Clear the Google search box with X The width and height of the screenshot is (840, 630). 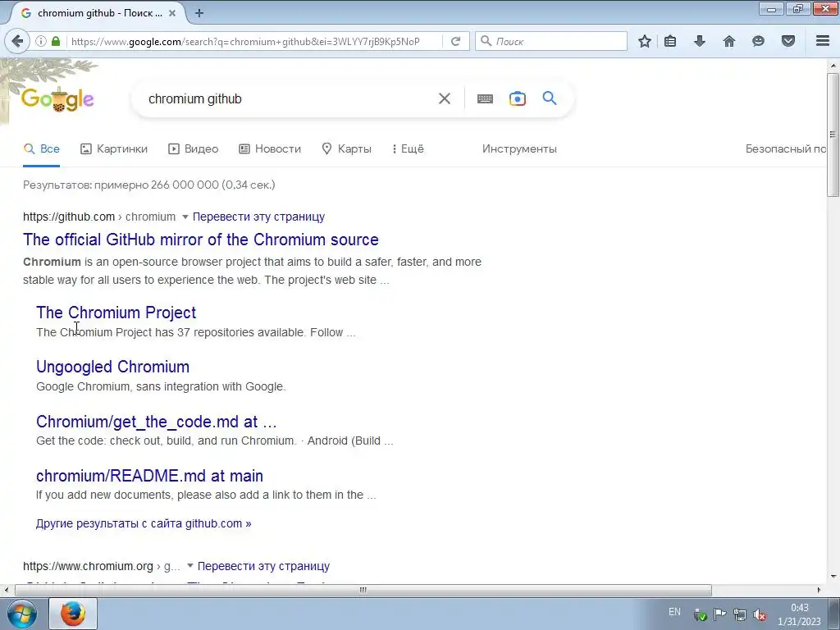coord(445,98)
